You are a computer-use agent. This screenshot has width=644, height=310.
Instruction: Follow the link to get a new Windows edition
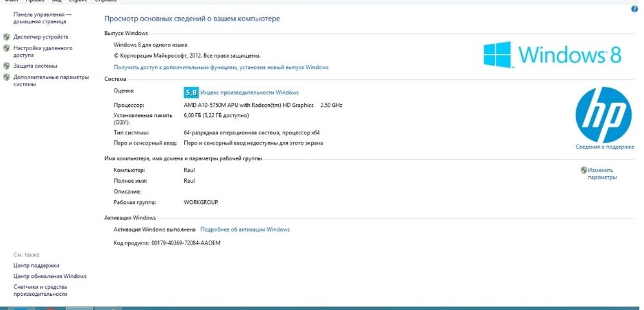[221, 68]
